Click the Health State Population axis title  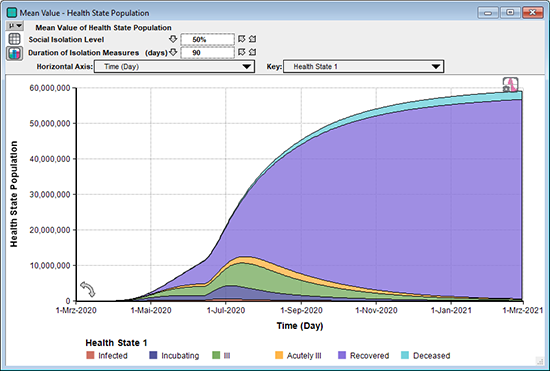(x=14, y=194)
